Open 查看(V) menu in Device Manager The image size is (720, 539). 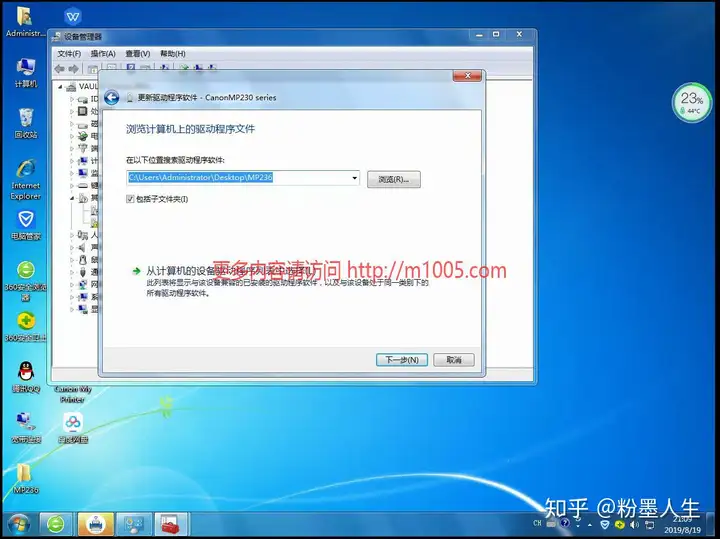138,54
